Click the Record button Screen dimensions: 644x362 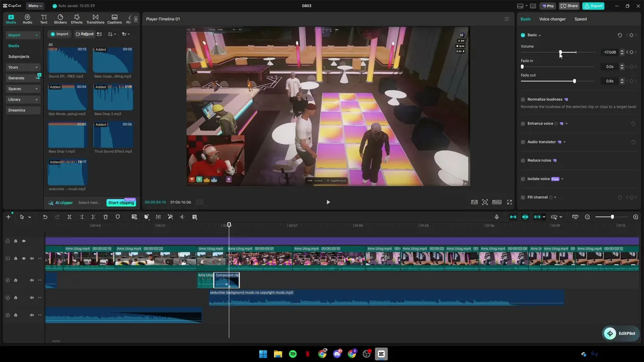point(85,34)
